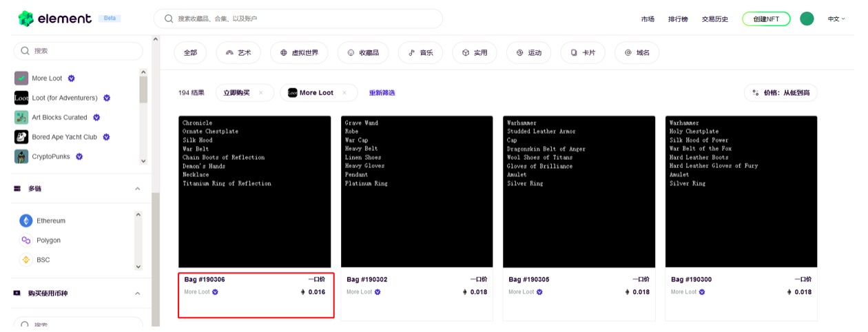Screen dimensions: 868x332
Task: Click the 创建NFT button
Action: pos(765,19)
